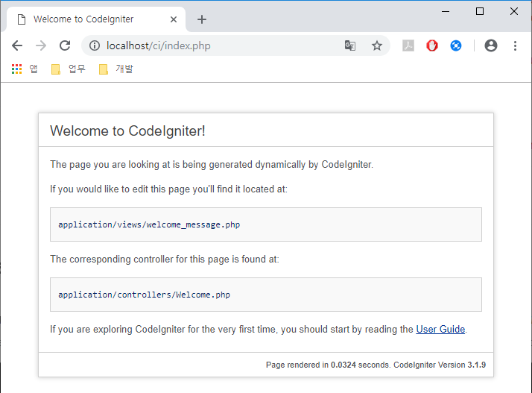Open the 업무 bookmark folder

(x=69, y=69)
